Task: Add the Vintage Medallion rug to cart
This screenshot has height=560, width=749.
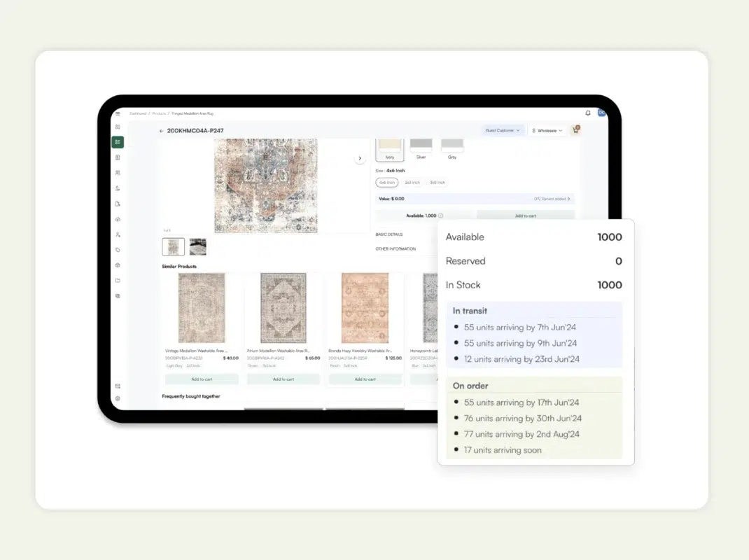Action: click(x=201, y=378)
